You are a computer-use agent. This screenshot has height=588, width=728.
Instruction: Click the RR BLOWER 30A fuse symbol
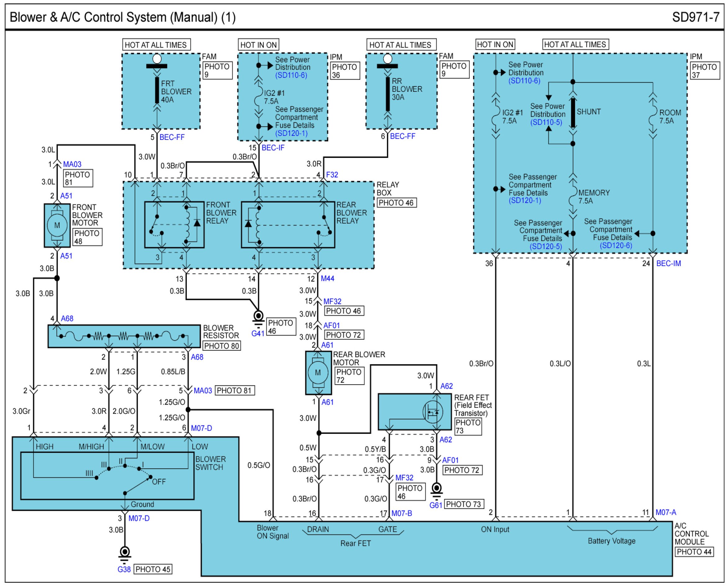click(x=387, y=94)
